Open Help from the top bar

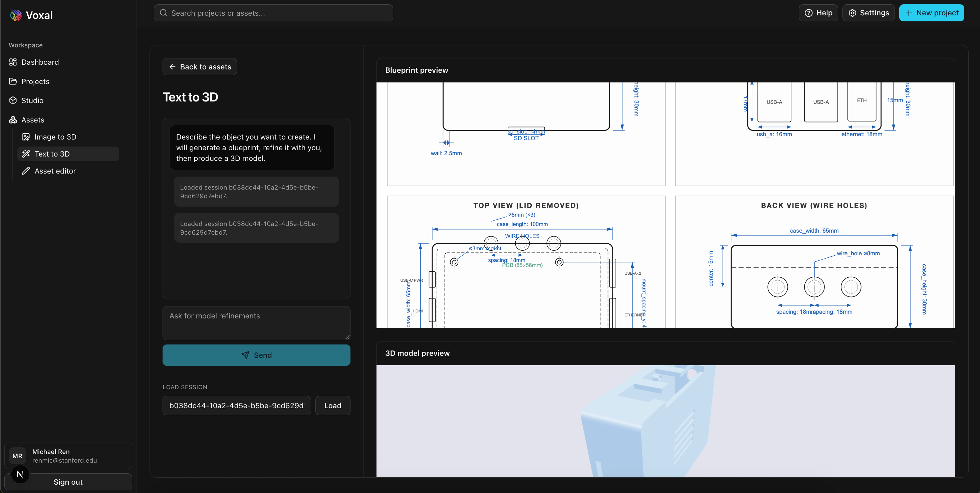(818, 13)
